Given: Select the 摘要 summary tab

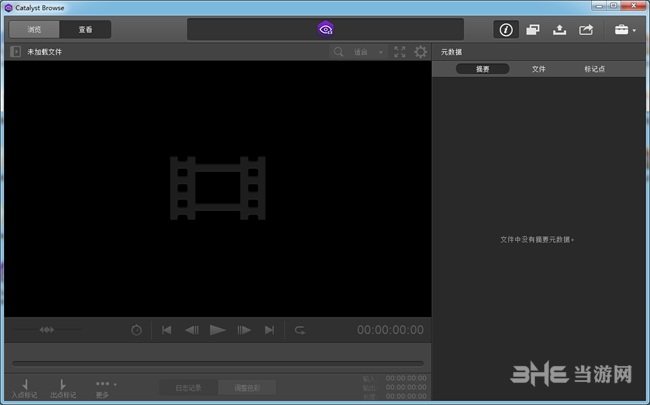Looking at the screenshot, I should pos(483,69).
